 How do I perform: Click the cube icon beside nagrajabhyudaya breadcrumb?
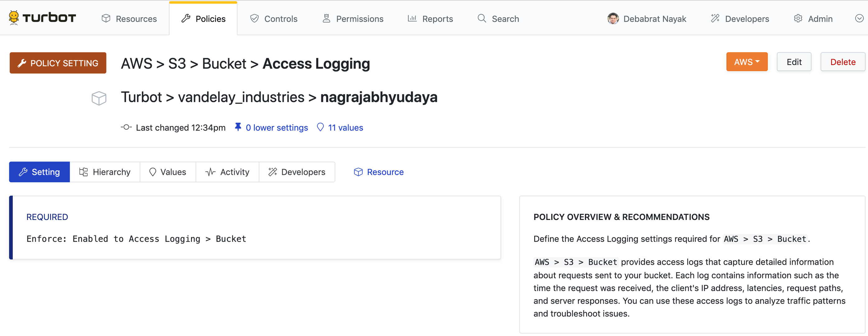click(x=99, y=98)
